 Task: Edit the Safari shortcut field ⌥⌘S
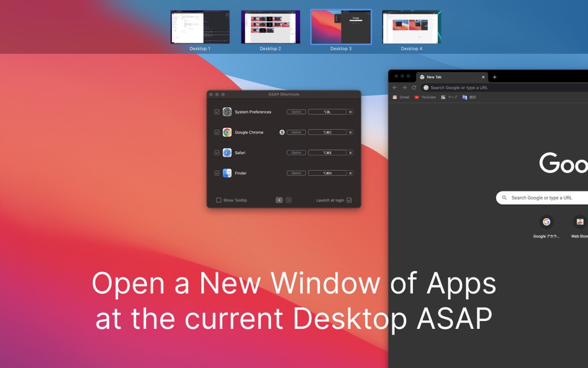pyautogui.click(x=327, y=152)
